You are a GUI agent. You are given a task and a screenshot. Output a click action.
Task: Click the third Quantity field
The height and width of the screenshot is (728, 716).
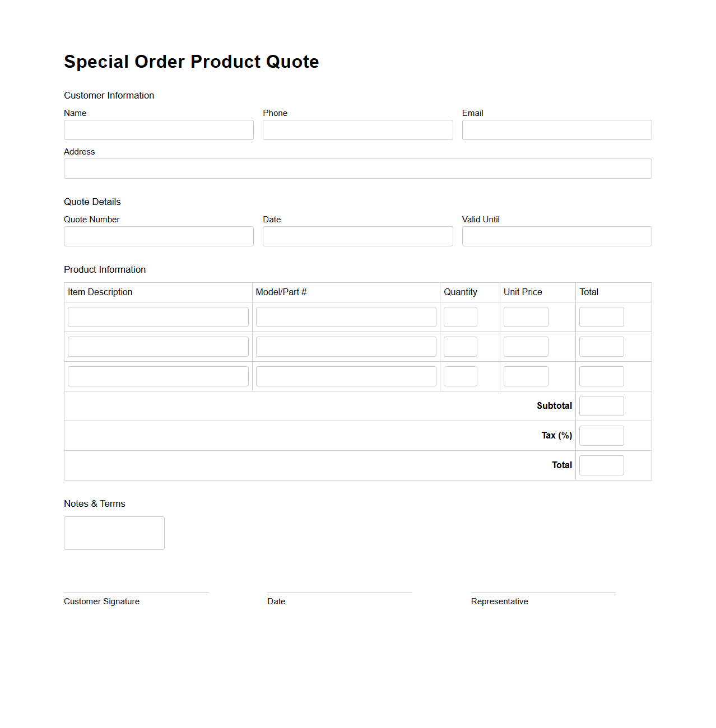(460, 376)
